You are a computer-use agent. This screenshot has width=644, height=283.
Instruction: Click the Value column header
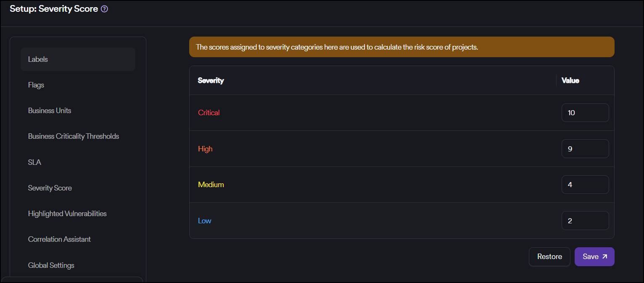570,80
